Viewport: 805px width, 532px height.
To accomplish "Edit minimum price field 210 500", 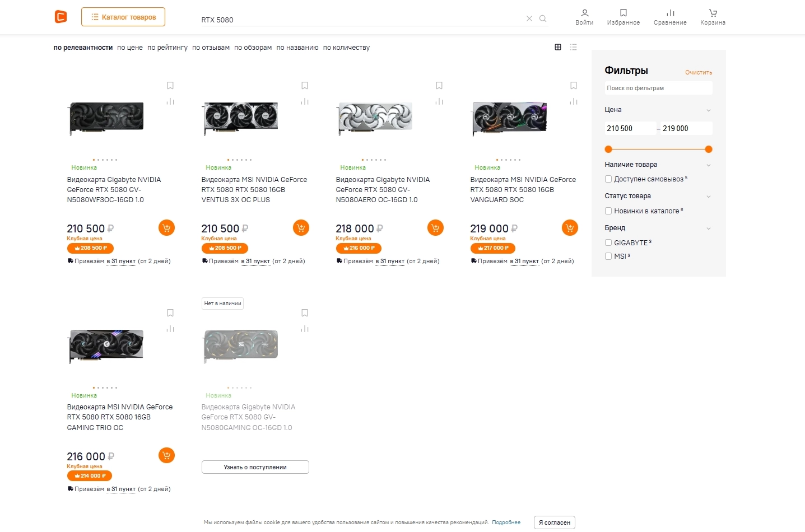I will tap(630, 128).
